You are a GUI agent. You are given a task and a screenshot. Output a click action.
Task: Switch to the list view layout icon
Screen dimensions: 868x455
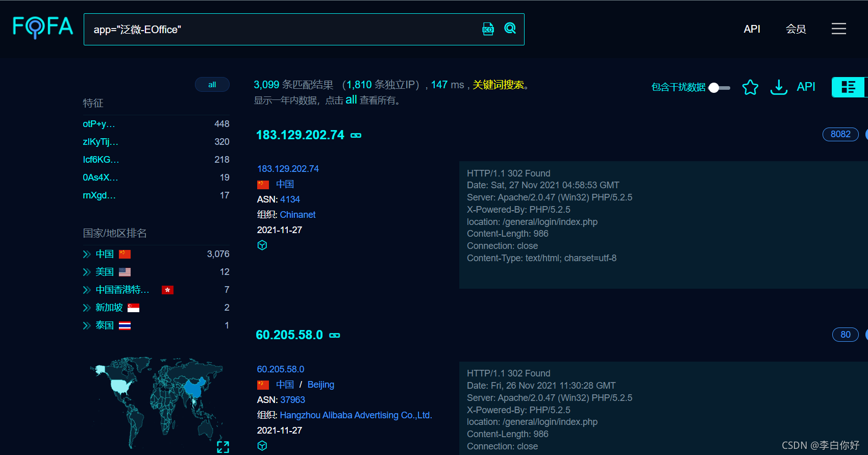(848, 87)
